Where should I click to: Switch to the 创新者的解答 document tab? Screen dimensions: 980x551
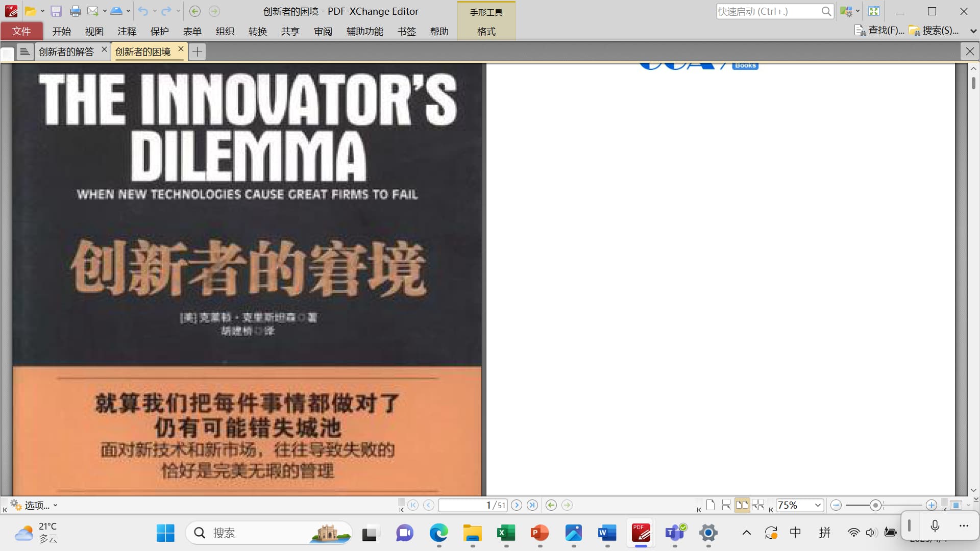click(x=66, y=52)
